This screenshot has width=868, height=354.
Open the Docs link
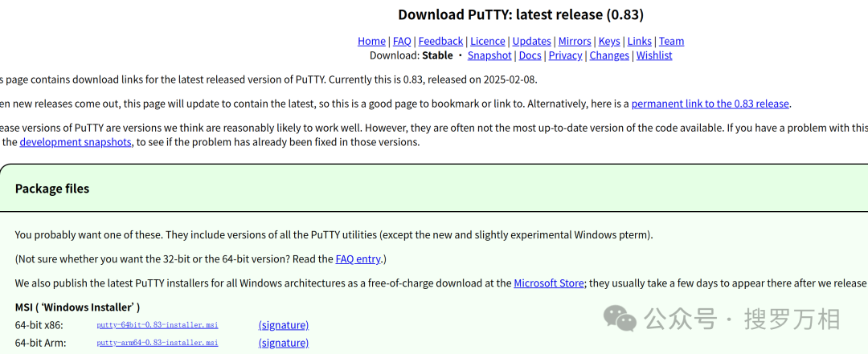[x=530, y=55]
